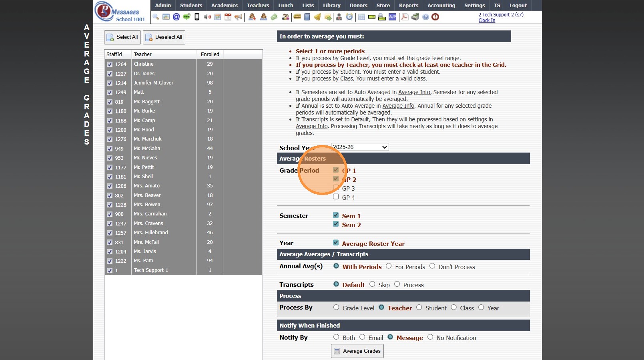Open the group of people icon

click(285, 17)
